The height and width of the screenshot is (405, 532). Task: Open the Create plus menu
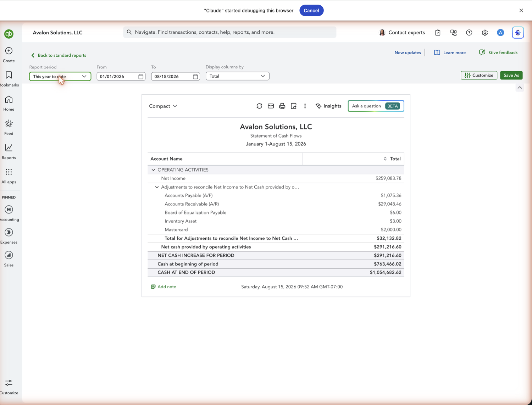tap(9, 55)
